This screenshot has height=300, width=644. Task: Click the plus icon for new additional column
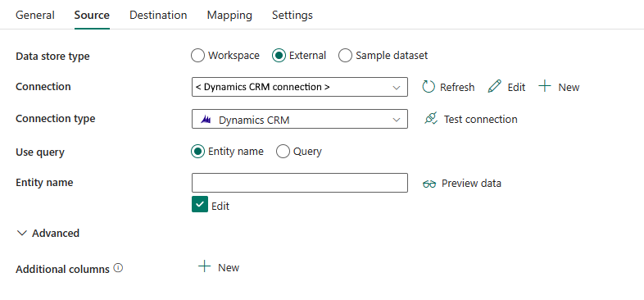204,266
